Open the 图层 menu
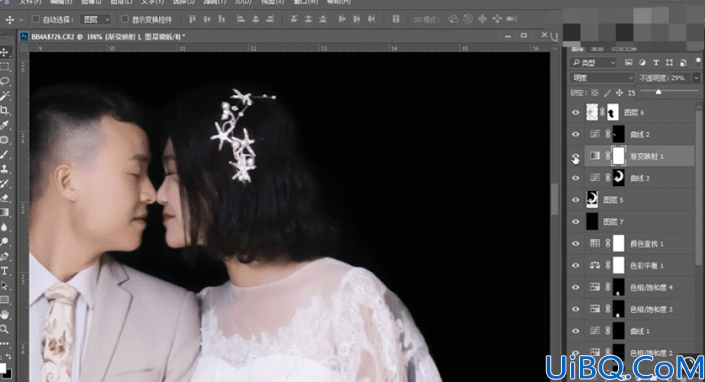 tap(121, 2)
